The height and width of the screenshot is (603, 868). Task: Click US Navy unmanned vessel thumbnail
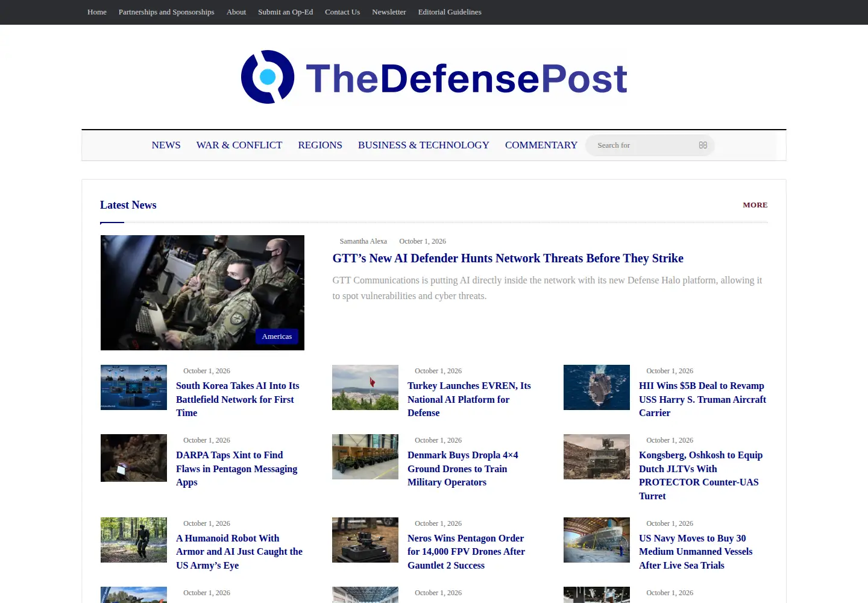pos(597,540)
